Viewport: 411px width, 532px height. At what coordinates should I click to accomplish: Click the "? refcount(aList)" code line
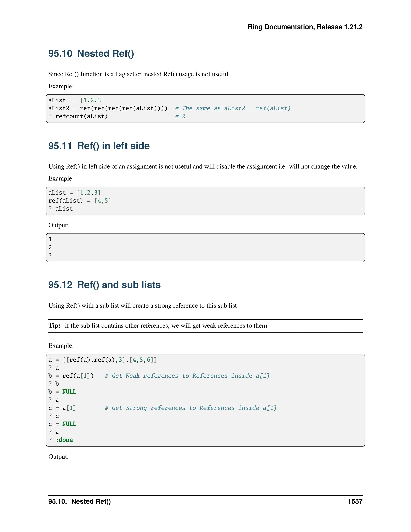78,116
